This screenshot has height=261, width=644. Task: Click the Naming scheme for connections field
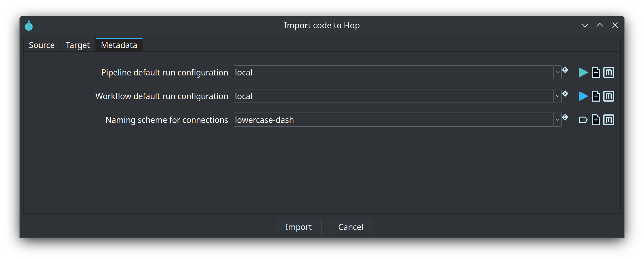click(394, 120)
